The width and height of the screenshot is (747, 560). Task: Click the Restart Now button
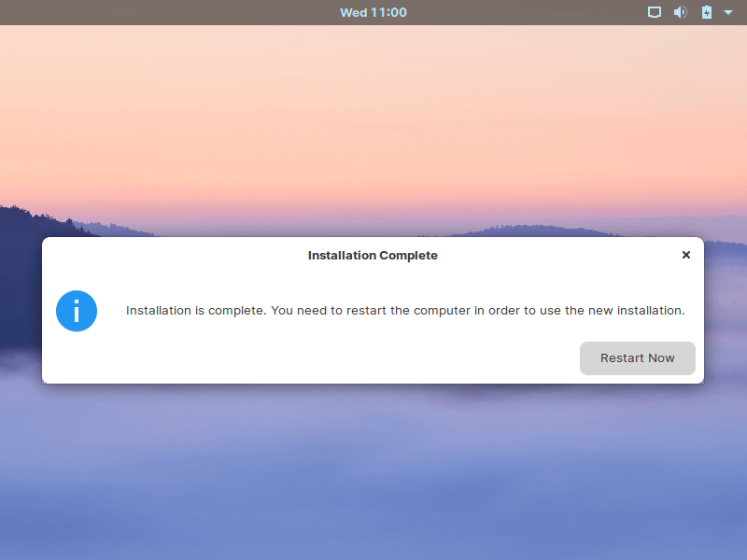(x=637, y=358)
